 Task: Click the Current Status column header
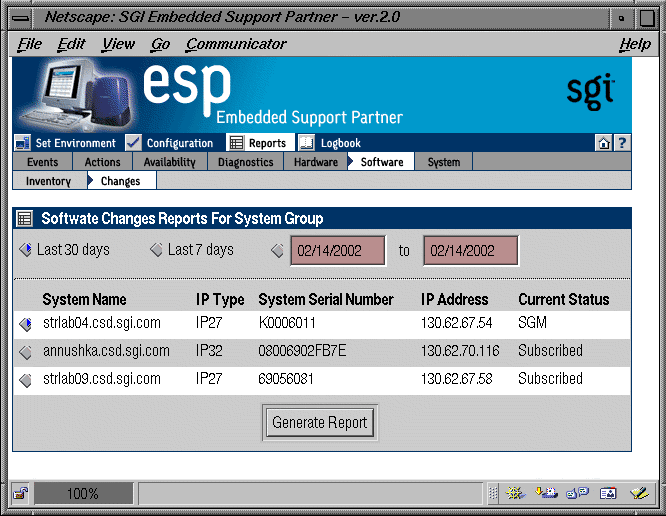click(x=564, y=299)
